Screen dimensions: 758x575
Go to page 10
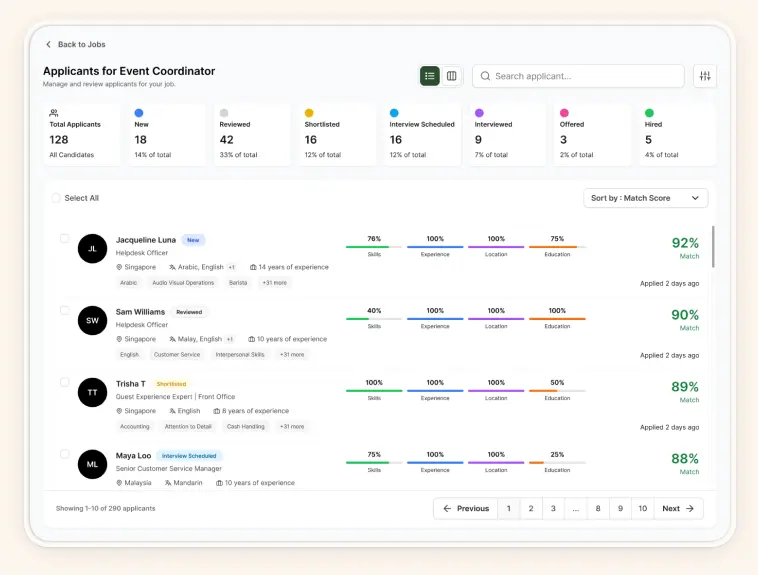[642, 508]
